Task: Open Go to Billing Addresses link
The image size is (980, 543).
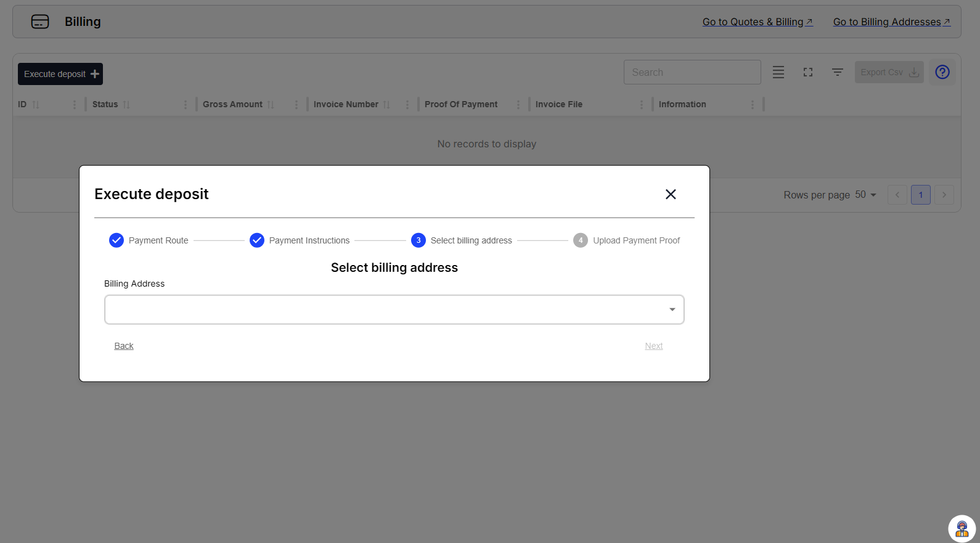Action: 891,22
